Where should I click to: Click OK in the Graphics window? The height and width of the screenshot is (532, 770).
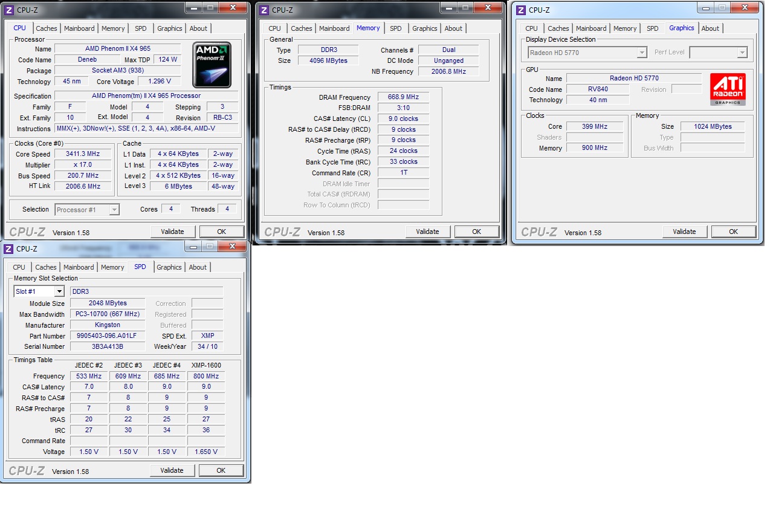tap(734, 232)
